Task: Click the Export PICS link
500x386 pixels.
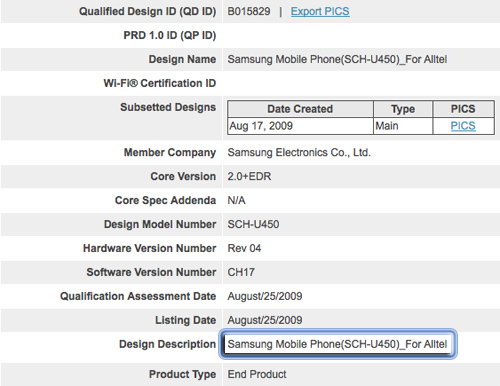Action: [x=320, y=11]
